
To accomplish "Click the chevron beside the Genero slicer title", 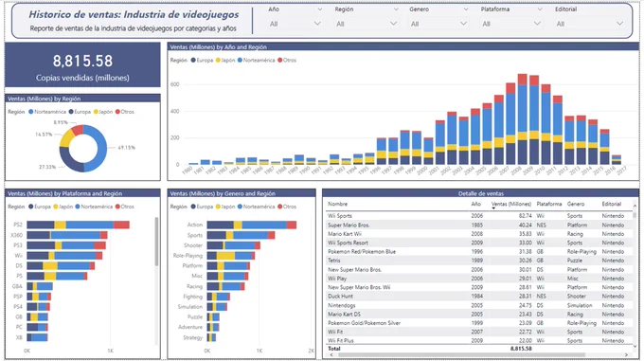I will tap(466, 9).
